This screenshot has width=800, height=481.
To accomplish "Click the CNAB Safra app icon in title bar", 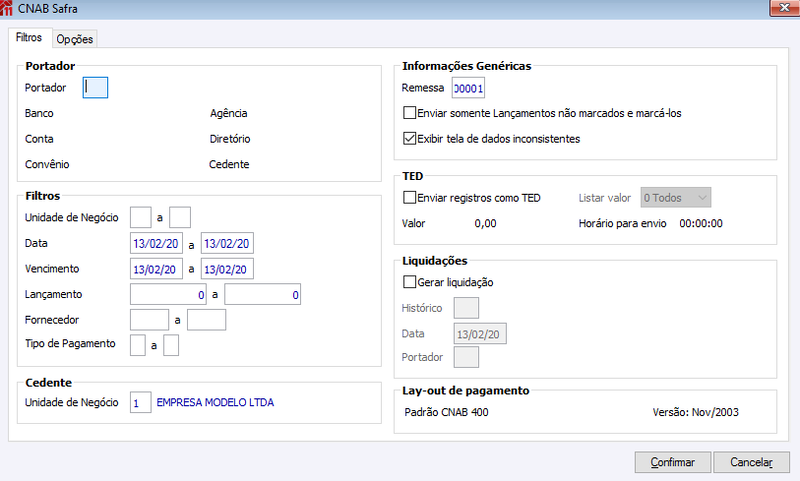I will point(6,8).
